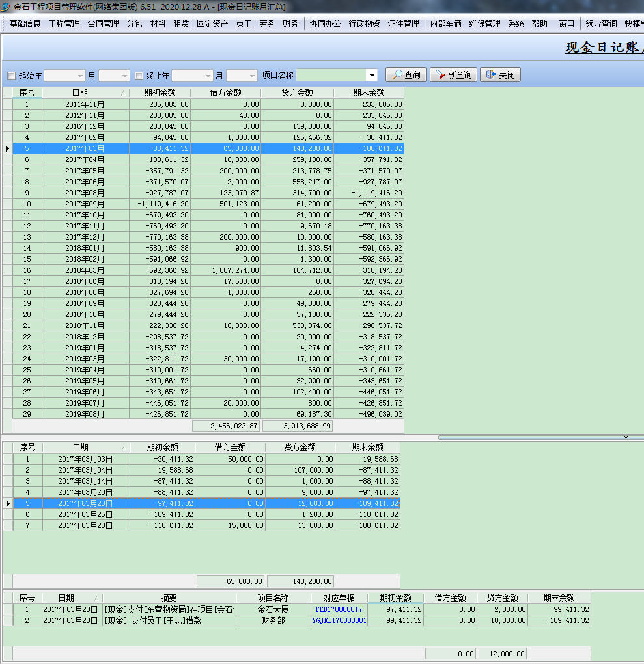
Task: Expand the 项目名称 dropdown list
Action: [371, 76]
